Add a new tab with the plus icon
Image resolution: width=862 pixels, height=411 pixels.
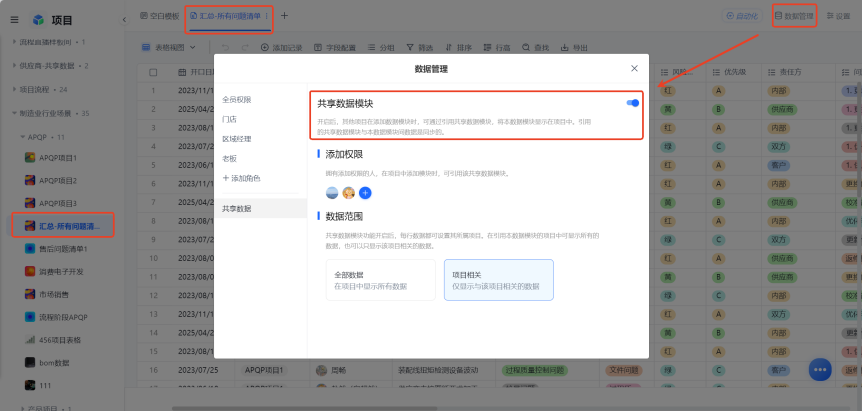pos(284,16)
